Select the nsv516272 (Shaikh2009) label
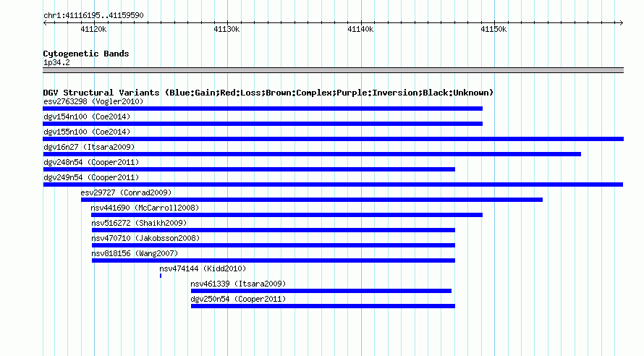This screenshot has height=356, width=644. coord(139,223)
